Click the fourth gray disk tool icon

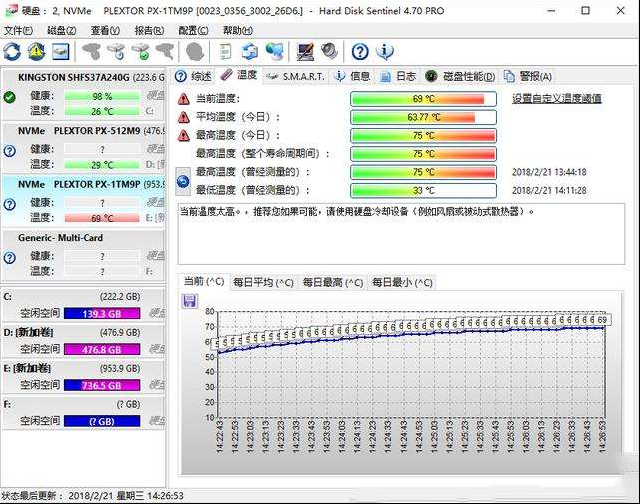click(165, 52)
